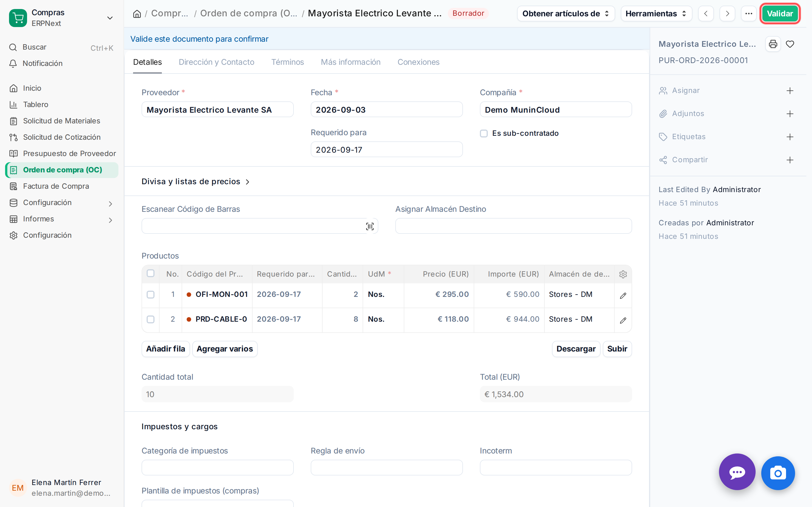Open the barcode scanner icon
812x507 pixels.
(x=370, y=226)
